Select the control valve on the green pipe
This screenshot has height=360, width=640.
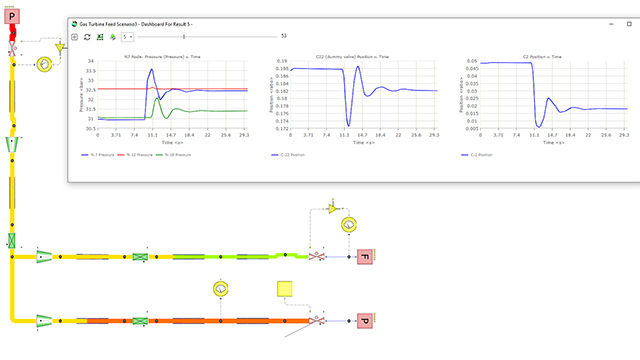point(316,256)
